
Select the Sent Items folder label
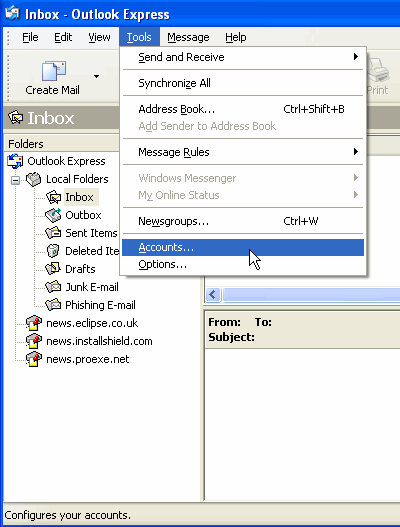(x=91, y=233)
